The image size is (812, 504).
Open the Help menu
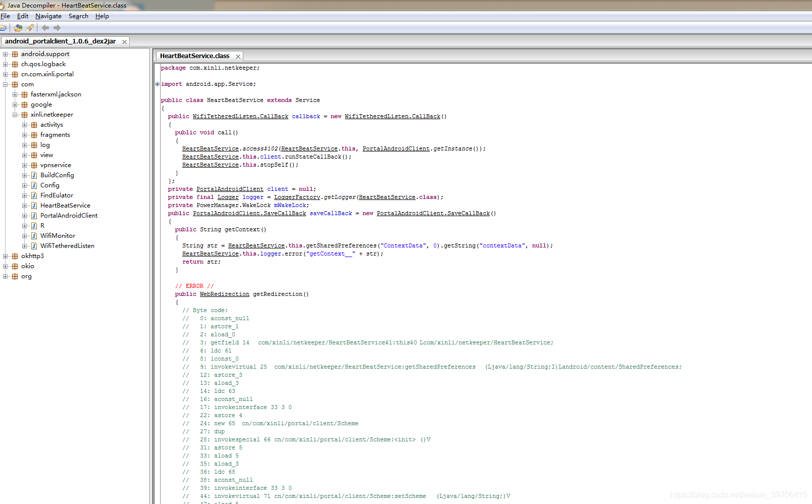(102, 16)
